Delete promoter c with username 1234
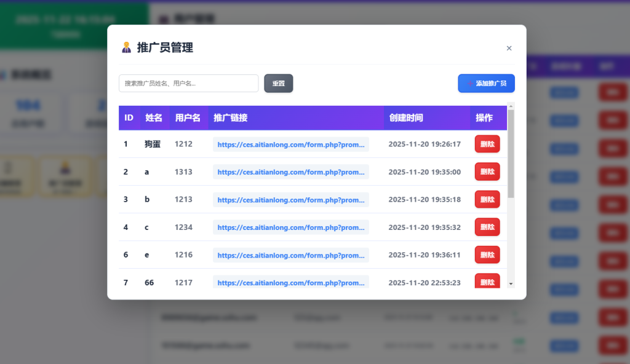The image size is (630, 364). (487, 227)
